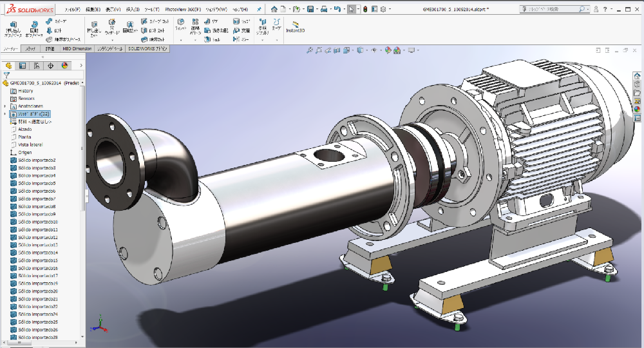
Task: Switch to the MBD Dimension tab
Action: 77,48
